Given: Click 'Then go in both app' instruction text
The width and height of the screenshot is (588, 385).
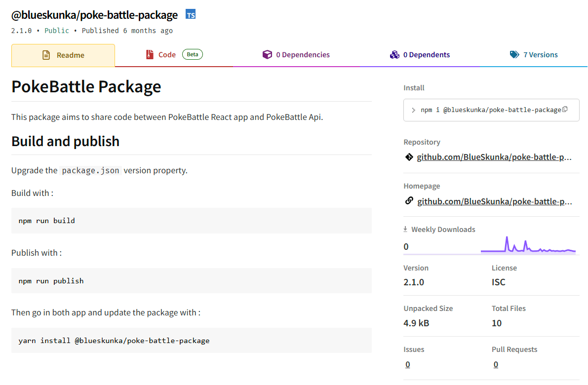Looking at the screenshot, I should pyautogui.click(x=106, y=312).
